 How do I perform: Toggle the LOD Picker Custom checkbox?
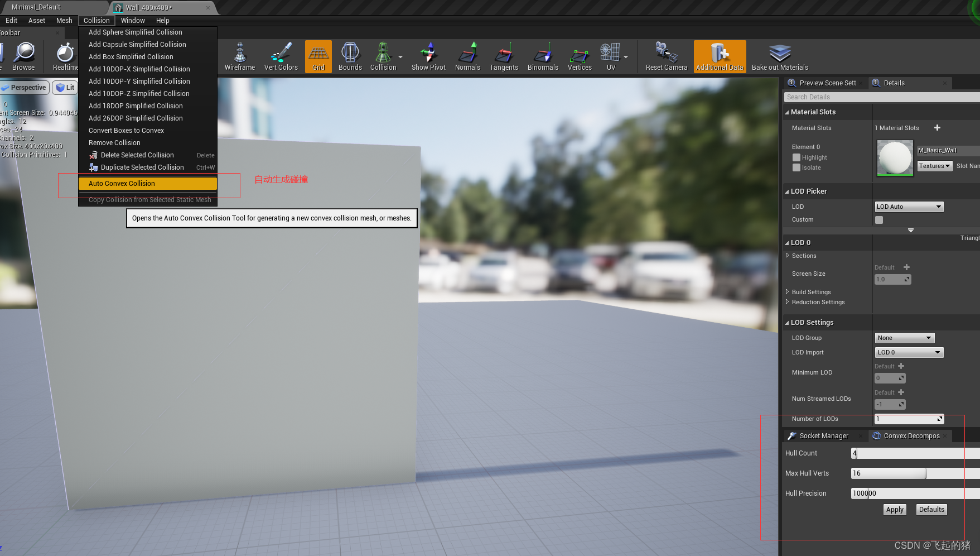pos(879,220)
